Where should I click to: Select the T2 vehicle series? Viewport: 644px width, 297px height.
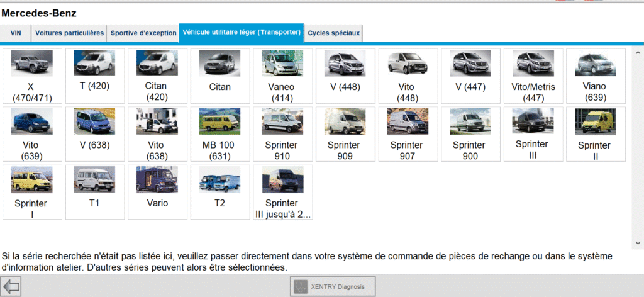pyautogui.click(x=219, y=192)
